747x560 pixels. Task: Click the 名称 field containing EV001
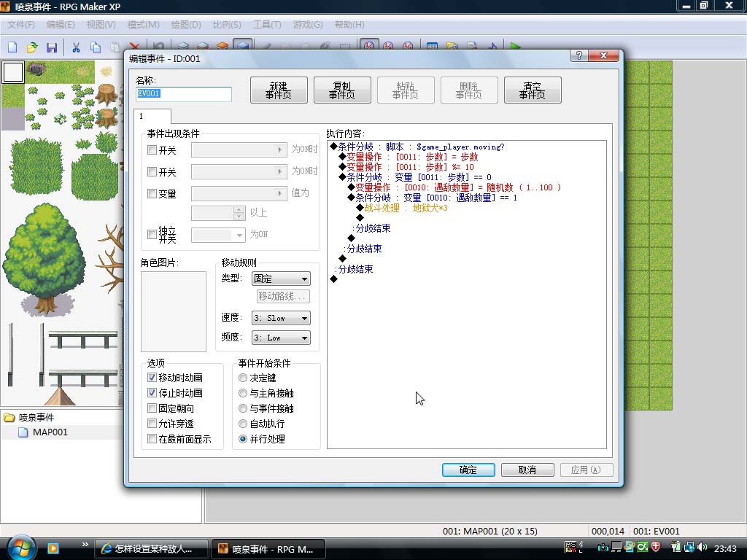click(x=183, y=94)
